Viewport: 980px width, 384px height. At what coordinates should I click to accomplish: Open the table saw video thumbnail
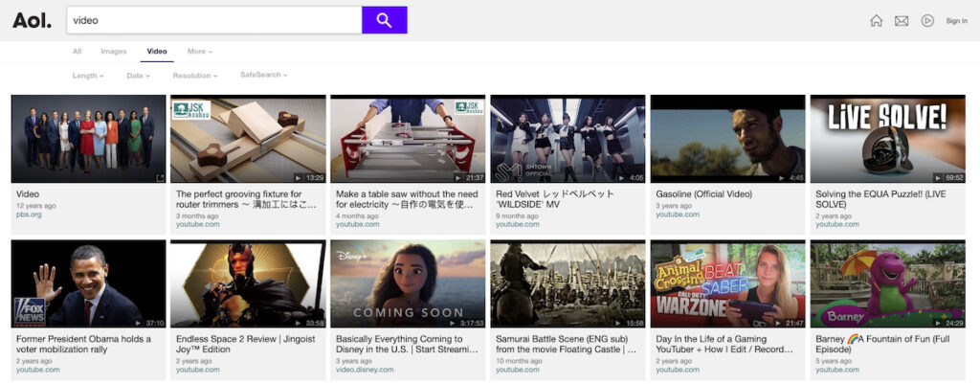click(408, 139)
